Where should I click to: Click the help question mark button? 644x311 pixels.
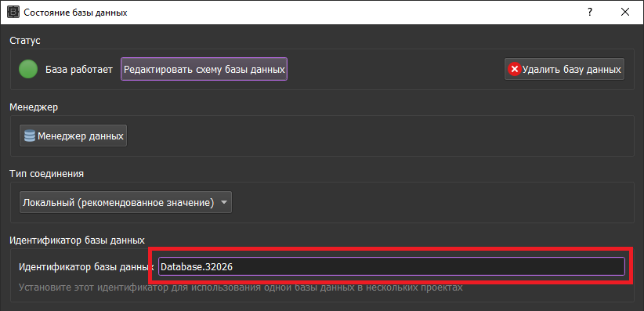tap(590, 13)
